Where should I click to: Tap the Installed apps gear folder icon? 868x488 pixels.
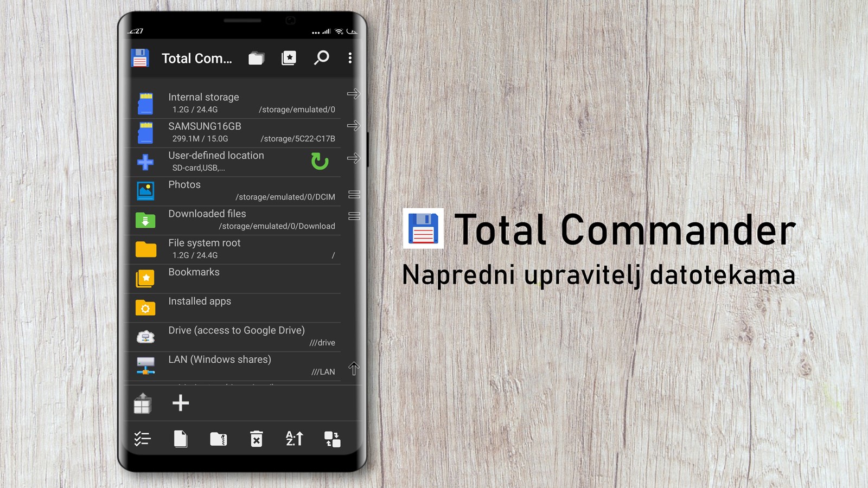(x=145, y=308)
